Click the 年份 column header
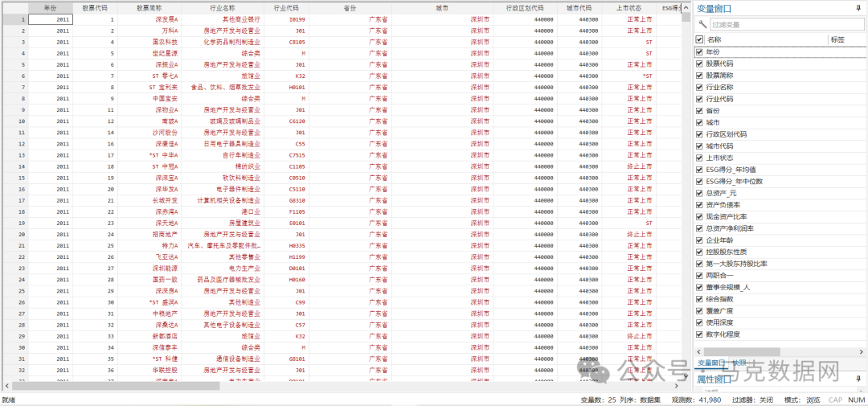Screen dimensions: 868x406 [51, 8]
